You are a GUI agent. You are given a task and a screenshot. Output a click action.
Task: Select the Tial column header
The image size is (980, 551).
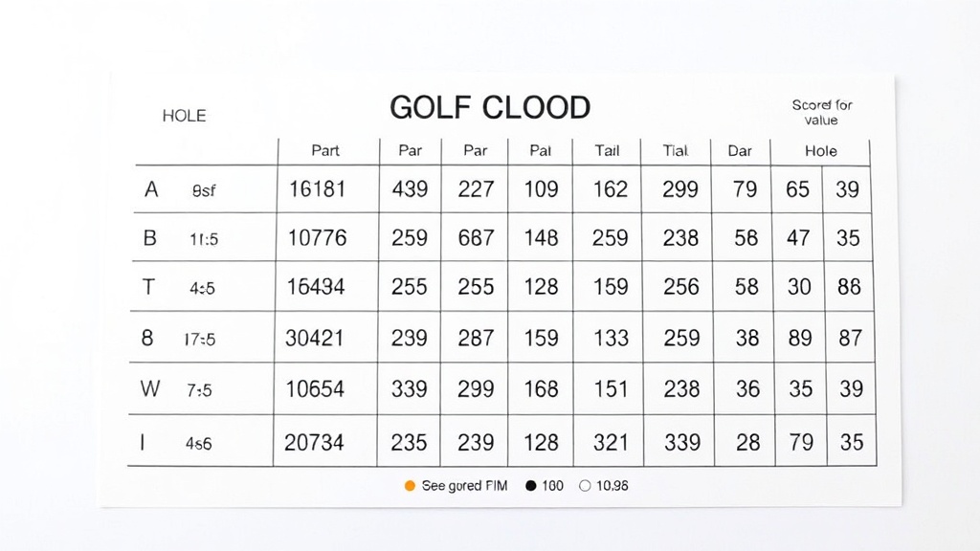pos(676,151)
